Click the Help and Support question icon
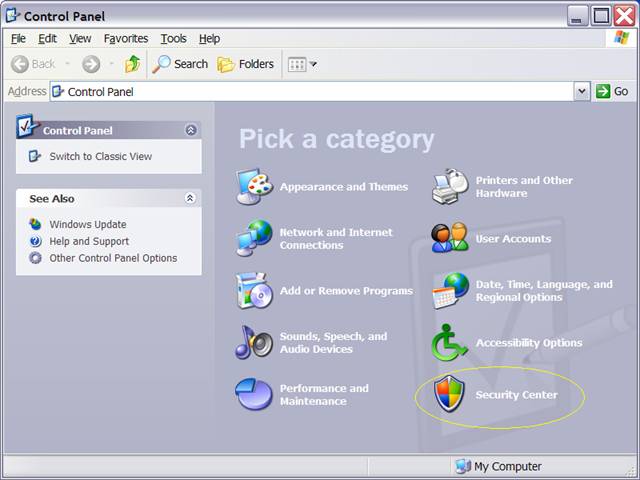640x480 pixels. click(x=36, y=241)
